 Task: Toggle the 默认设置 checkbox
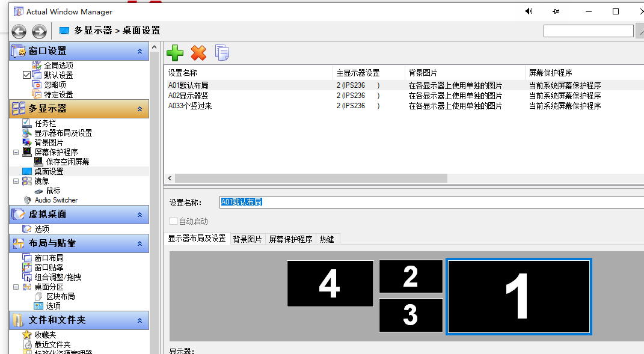click(x=26, y=75)
